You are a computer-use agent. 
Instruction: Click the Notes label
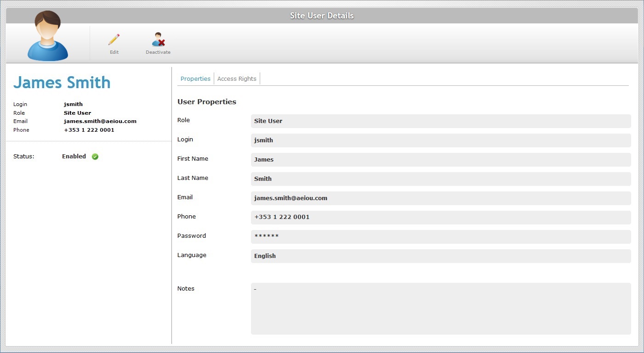(x=186, y=289)
